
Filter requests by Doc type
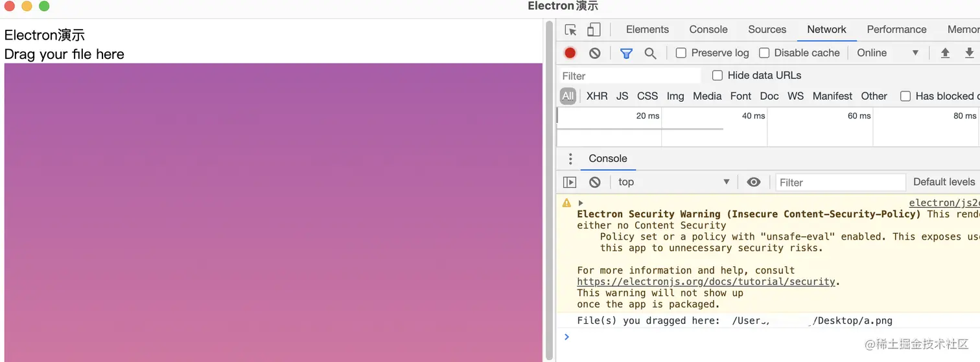[x=769, y=96]
